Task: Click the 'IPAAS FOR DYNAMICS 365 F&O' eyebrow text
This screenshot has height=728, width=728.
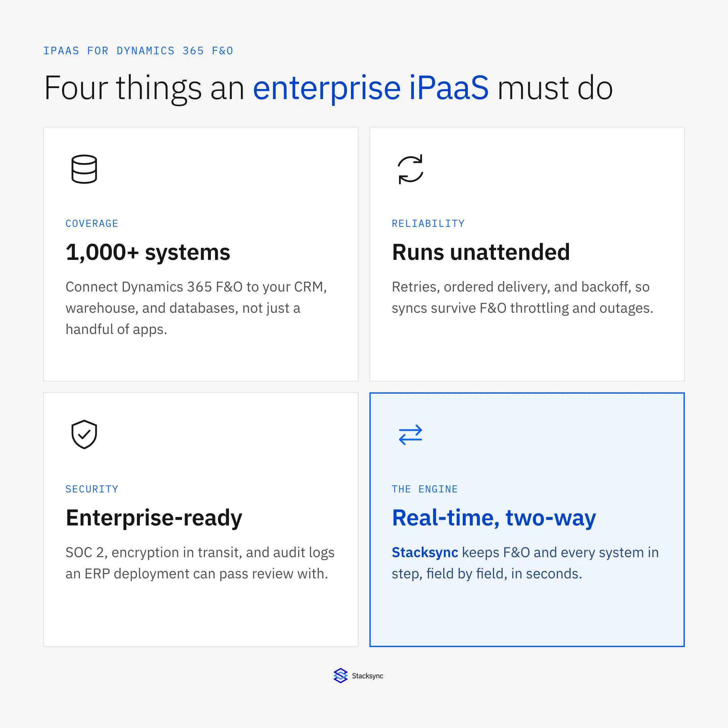Action: 138,51
